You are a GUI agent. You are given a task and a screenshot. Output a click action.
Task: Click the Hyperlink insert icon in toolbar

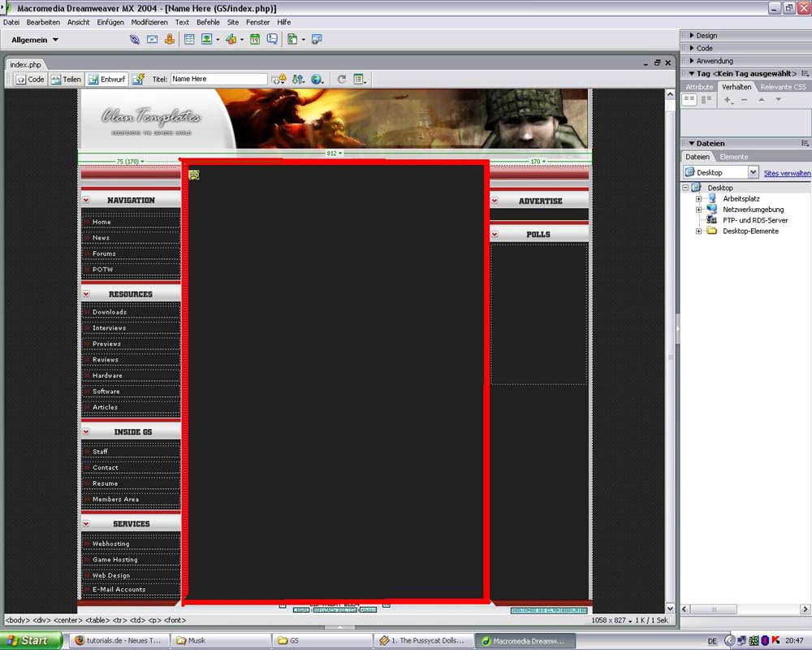tap(134, 39)
